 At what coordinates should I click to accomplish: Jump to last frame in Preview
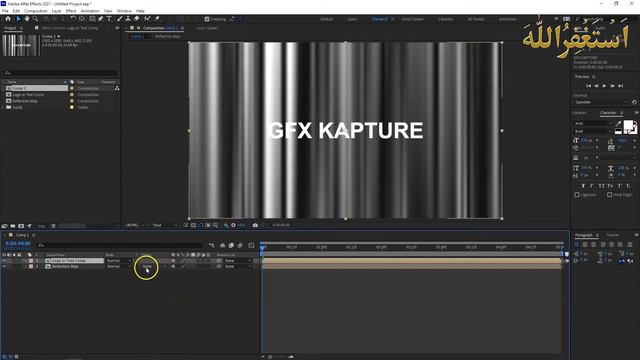(x=621, y=86)
